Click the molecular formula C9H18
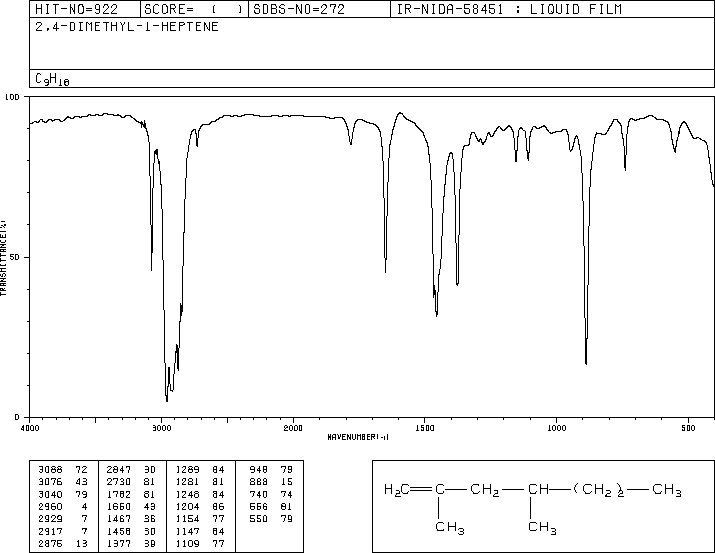This screenshot has height=553, width=715. tap(52, 79)
